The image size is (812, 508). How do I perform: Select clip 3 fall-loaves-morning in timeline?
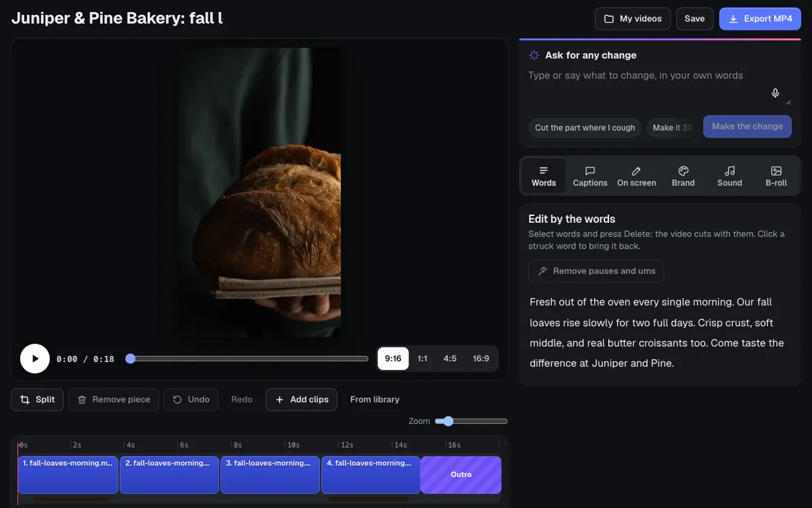(270, 475)
